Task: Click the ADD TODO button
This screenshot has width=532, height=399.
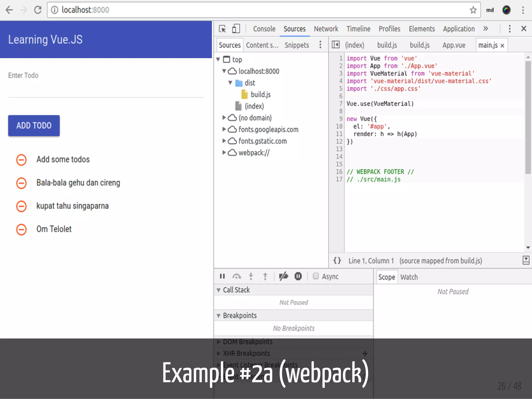Action: click(x=34, y=125)
